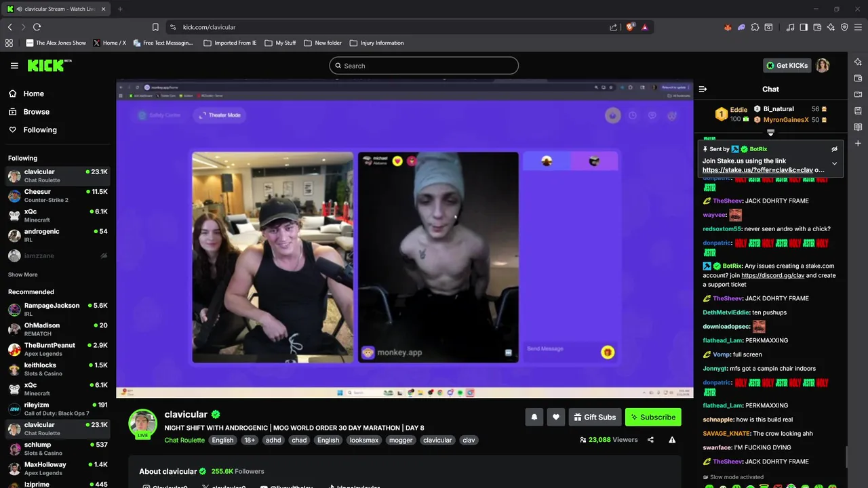Click the chat panel scrollbar
Image resolution: width=868 pixels, height=488 pixels.
coord(845,457)
